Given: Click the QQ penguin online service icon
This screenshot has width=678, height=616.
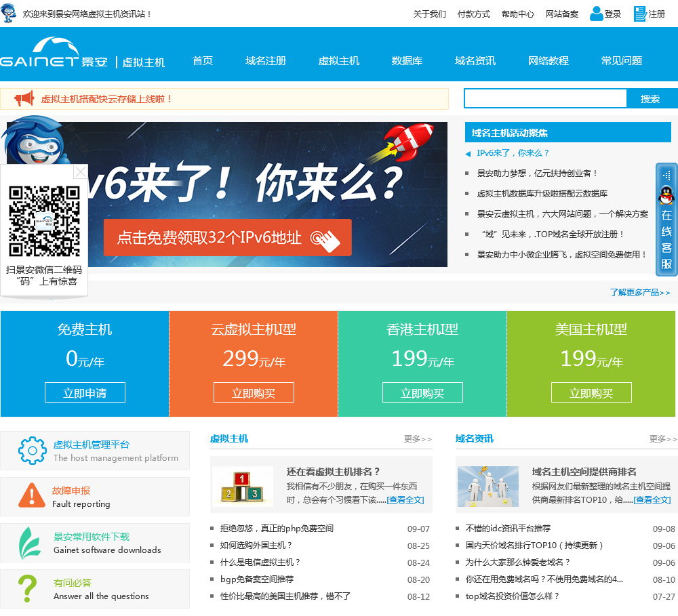Looking at the screenshot, I should pyautogui.click(x=666, y=195).
